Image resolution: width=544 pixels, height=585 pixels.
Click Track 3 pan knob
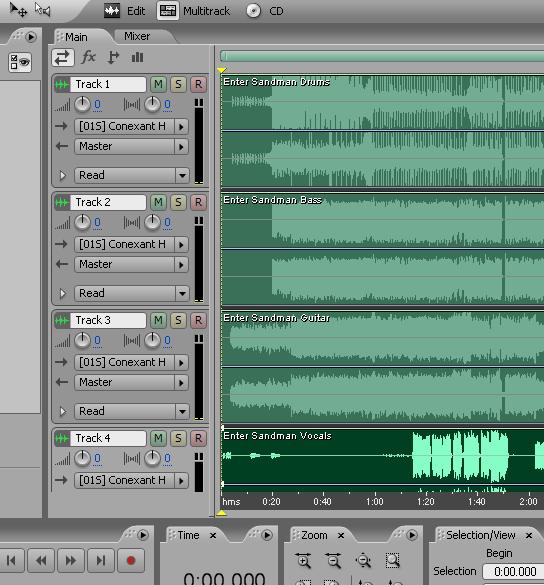(x=152, y=340)
